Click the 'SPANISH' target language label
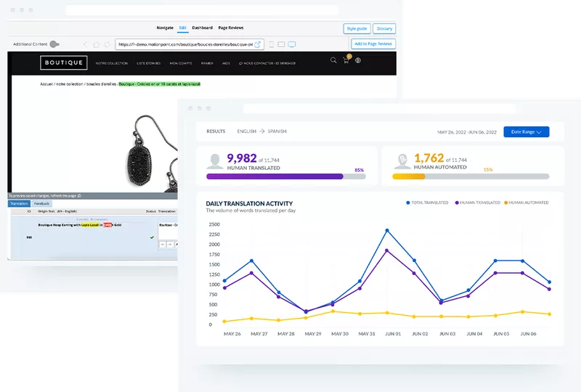Viewport: 581px width, 392px height. [x=277, y=131]
